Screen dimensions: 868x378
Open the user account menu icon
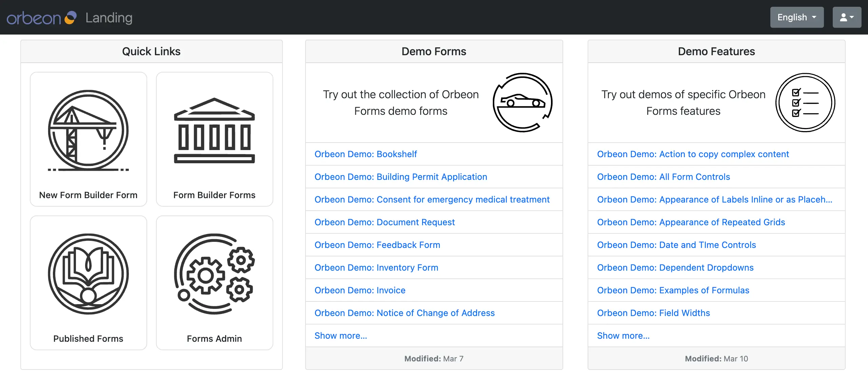tap(847, 17)
